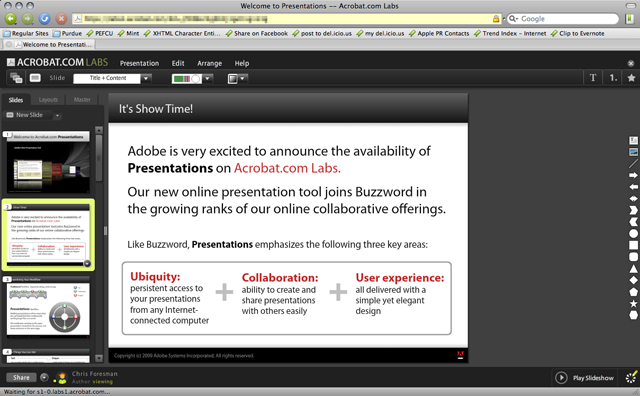Select the pentagon shape tool

[x=633, y=292]
